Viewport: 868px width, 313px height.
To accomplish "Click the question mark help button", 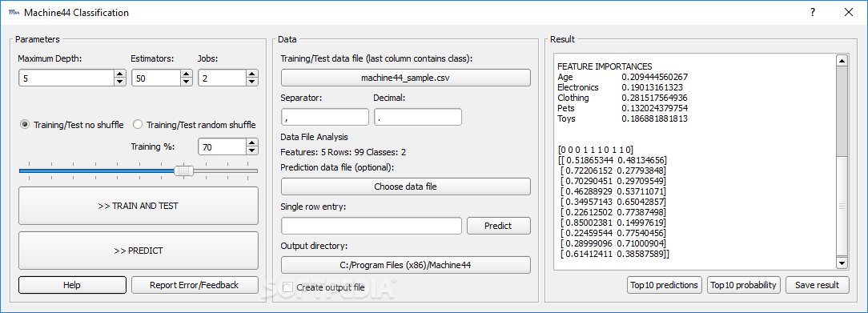I will tap(813, 12).
